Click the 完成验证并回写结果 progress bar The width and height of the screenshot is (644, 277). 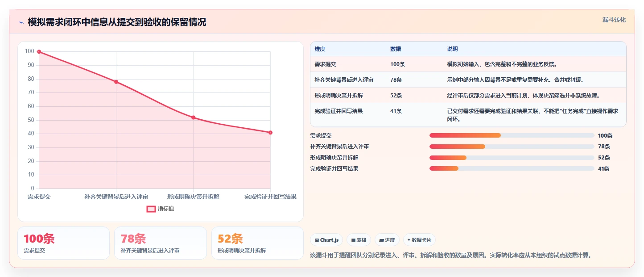coord(512,168)
